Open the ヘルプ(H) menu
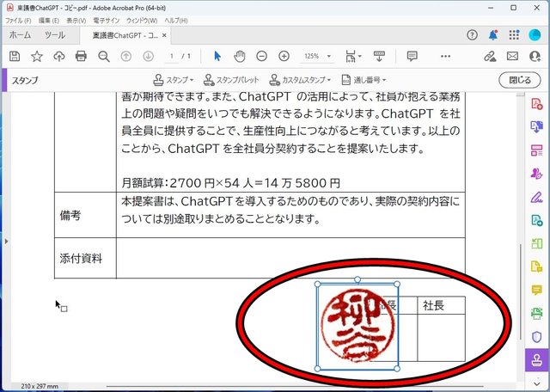This screenshot has height=392, width=550. coord(176,21)
